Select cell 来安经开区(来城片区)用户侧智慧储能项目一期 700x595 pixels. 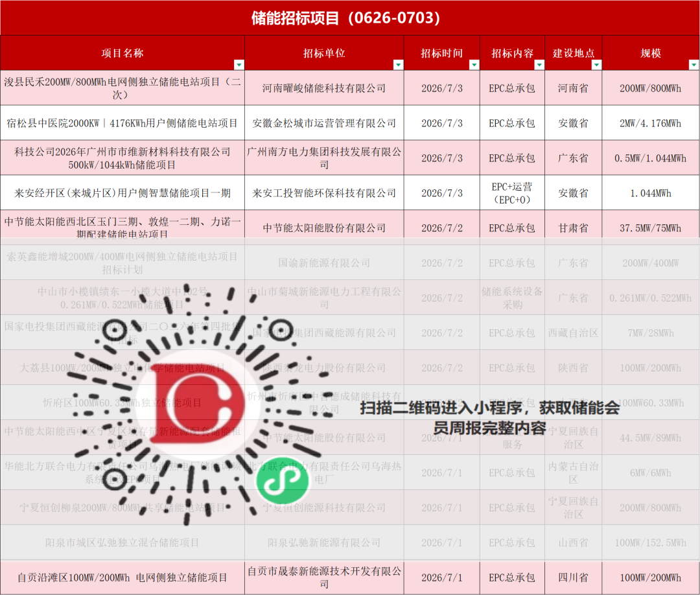122,193
